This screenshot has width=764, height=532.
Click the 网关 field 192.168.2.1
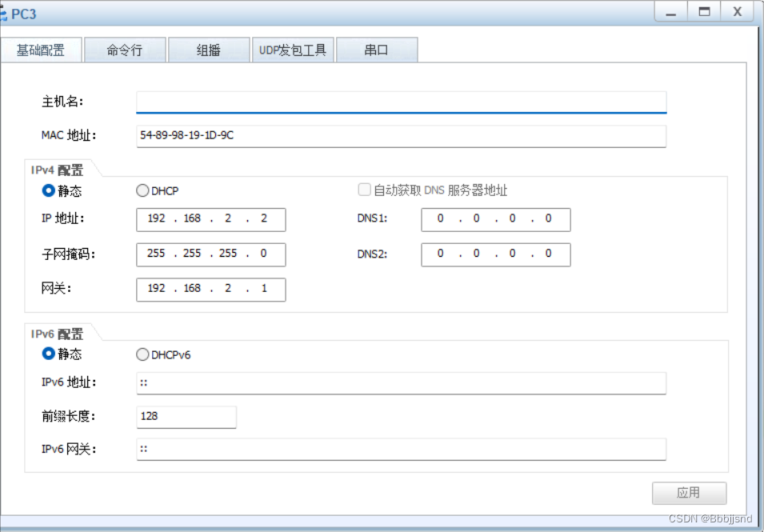[x=211, y=290]
